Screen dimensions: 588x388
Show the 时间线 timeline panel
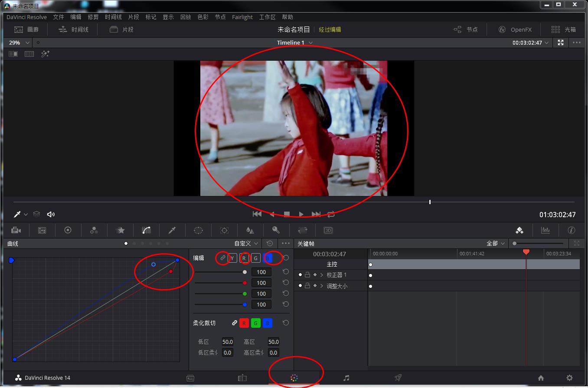click(x=73, y=29)
